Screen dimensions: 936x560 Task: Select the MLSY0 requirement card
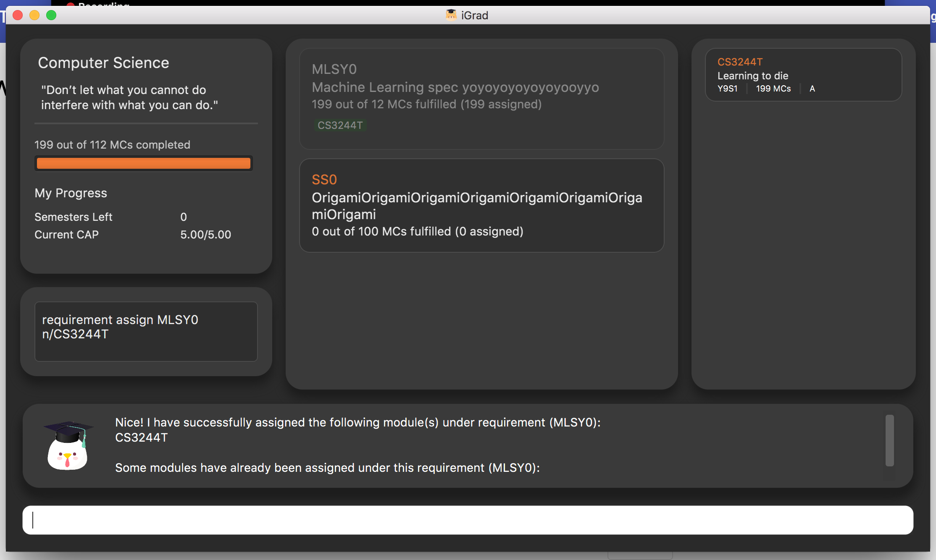pyautogui.click(x=481, y=99)
